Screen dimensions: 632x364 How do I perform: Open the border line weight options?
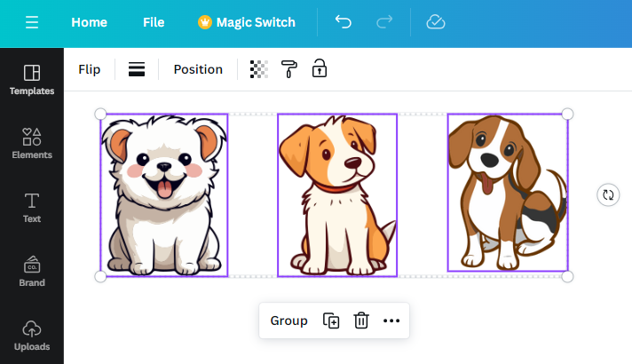tap(137, 69)
